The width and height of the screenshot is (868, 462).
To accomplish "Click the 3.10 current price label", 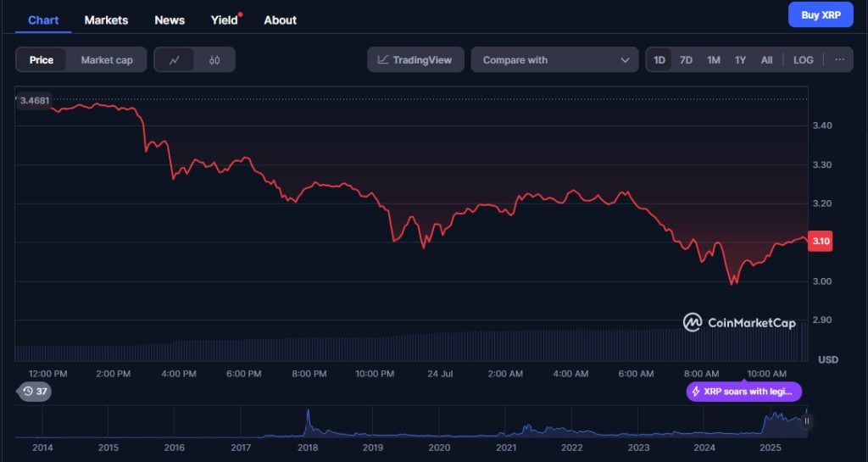I will click(x=821, y=242).
